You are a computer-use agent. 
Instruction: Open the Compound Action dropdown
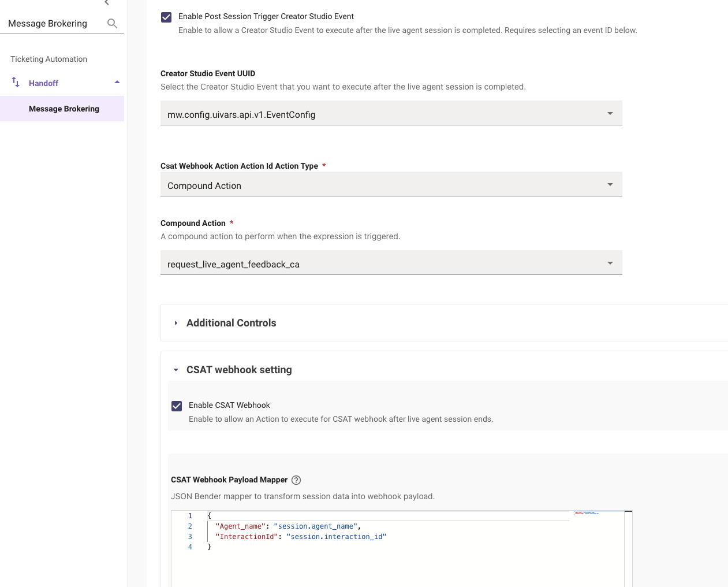[x=391, y=263]
